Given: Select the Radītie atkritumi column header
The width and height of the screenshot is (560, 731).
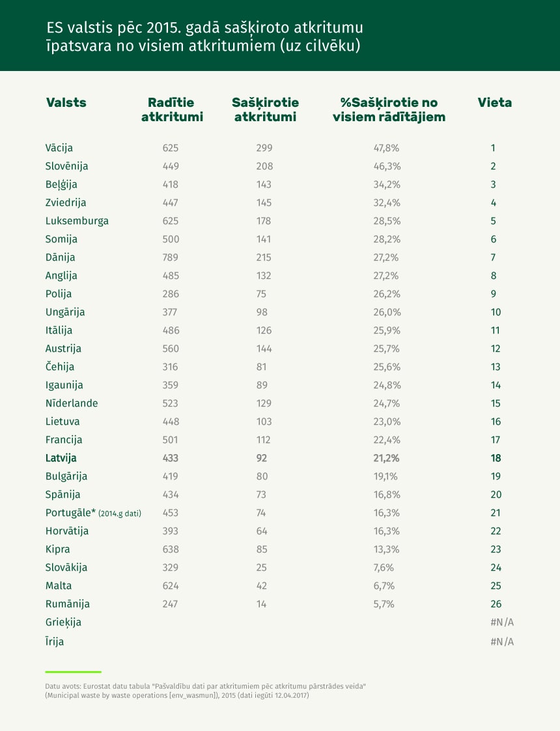Looking at the screenshot, I should (x=172, y=109).
